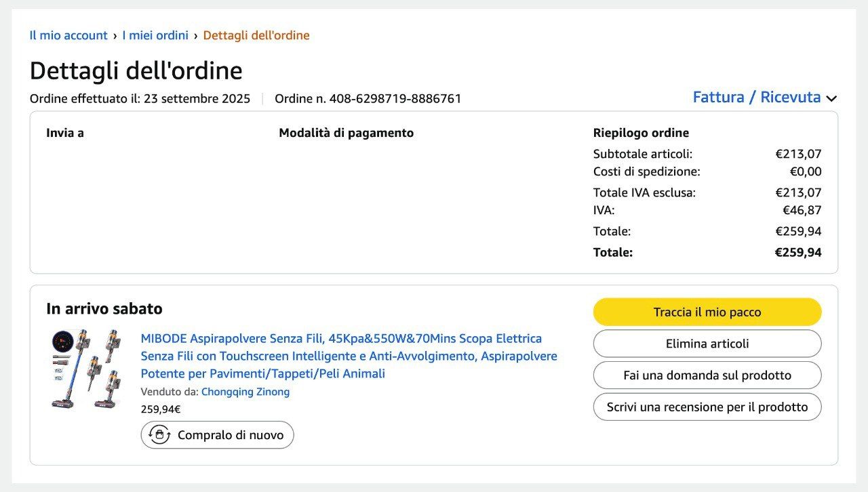Open the MIBODE Aspirapolvere product title link

point(349,356)
